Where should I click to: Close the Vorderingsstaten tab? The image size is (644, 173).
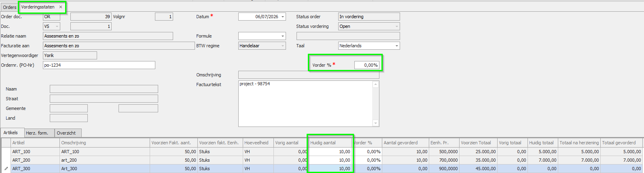pyautogui.click(x=61, y=7)
